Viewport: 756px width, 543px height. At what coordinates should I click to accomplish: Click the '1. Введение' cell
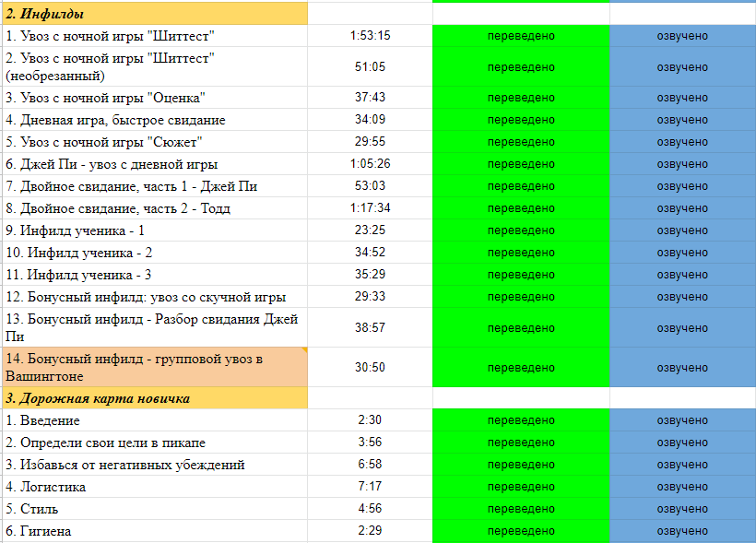pyautogui.click(x=153, y=420)
